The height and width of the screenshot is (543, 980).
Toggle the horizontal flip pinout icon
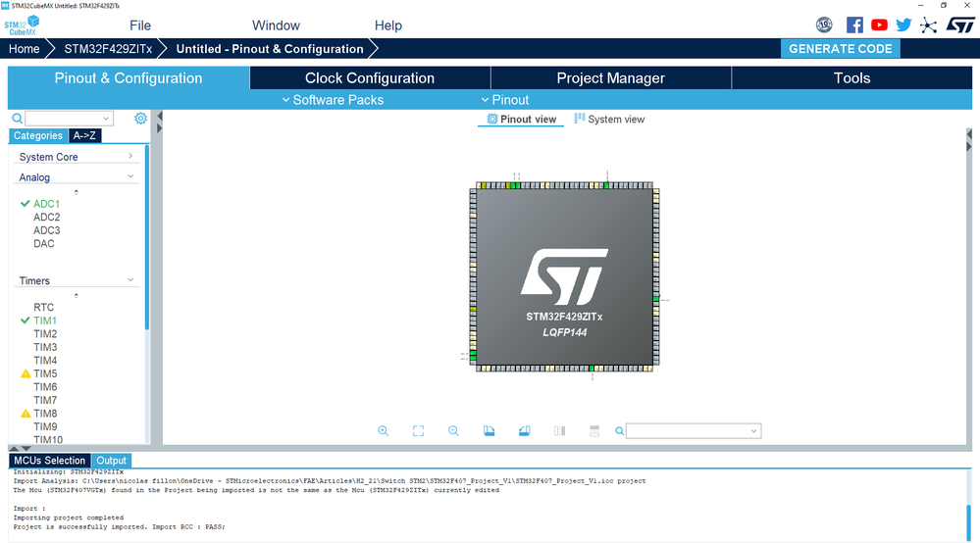[559, 430]
